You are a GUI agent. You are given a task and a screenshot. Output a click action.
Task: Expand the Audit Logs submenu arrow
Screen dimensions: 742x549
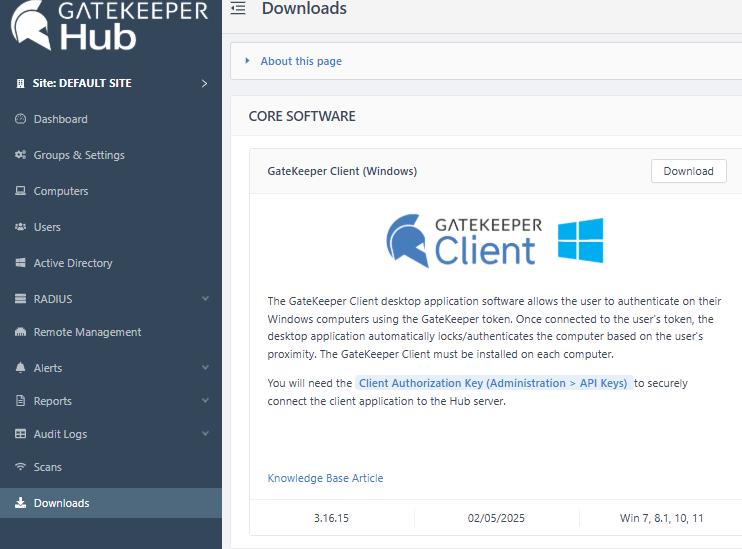205,434
